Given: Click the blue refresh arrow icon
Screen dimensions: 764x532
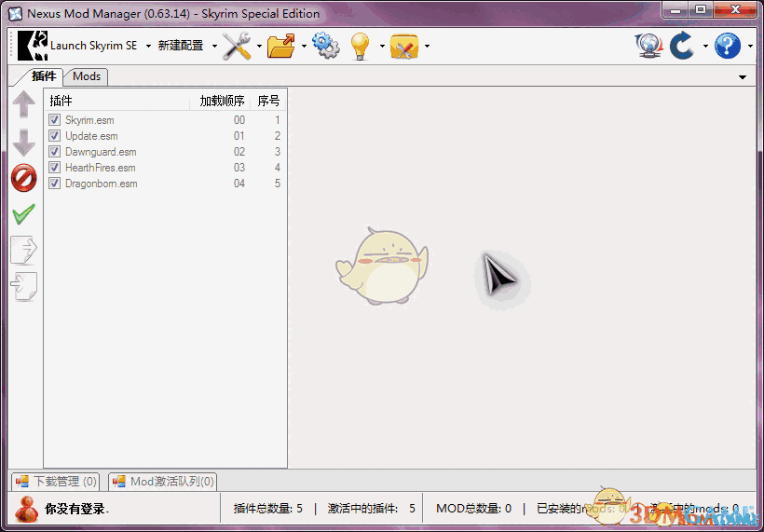Looking at the screenshot, I should (x=682, y=46).
